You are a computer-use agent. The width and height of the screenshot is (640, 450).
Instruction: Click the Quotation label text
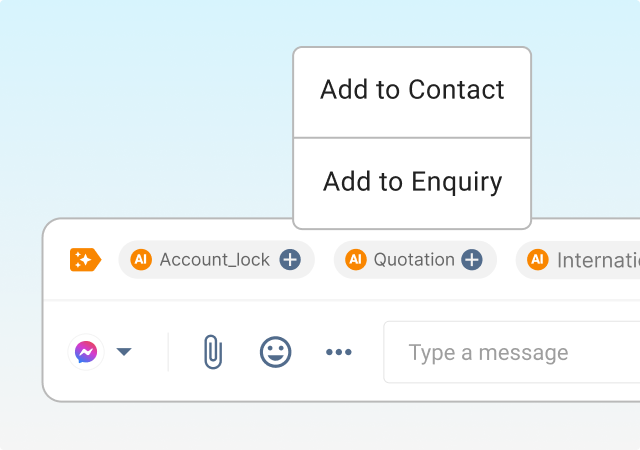(414, 260)
